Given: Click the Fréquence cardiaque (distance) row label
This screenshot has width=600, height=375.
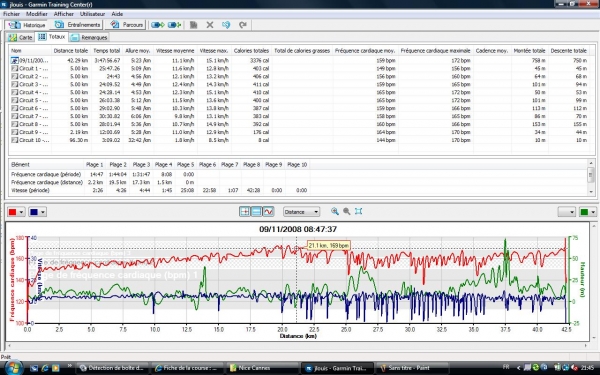Looking at the screenshot, I should click(47, 182).
